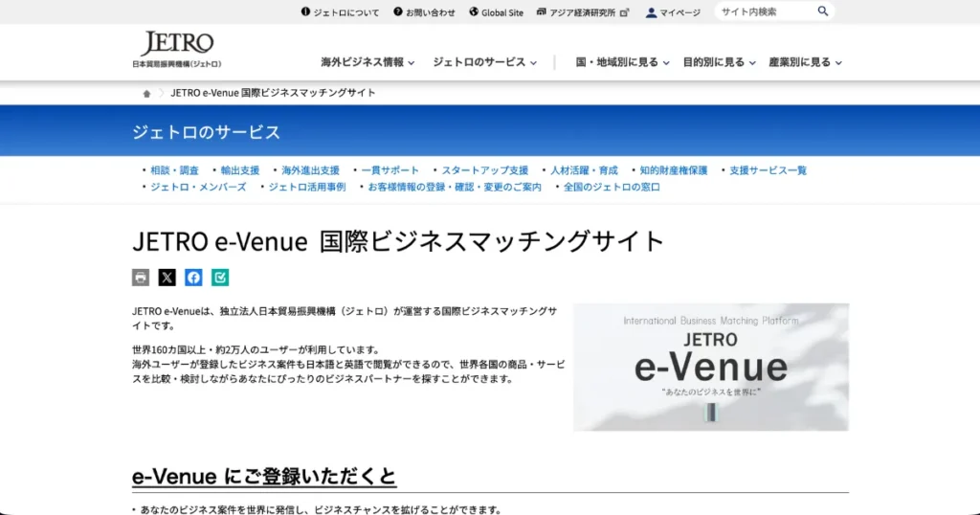The width and height of the screenshot is (980, 515).
Task: Click the green bookmark check icon
Action: [x=220, y=278]
